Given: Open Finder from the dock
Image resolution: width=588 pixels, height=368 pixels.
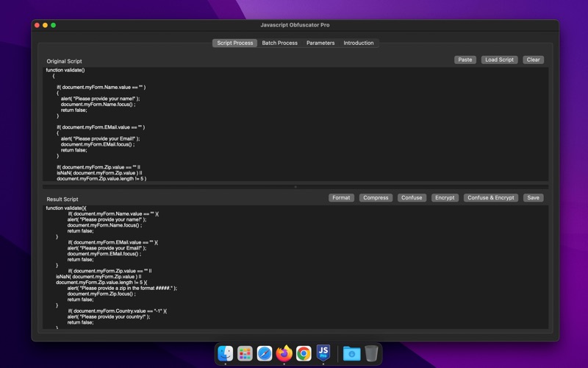Looking at the screenshot, I should pyautogui.click(x=226, y=354).
